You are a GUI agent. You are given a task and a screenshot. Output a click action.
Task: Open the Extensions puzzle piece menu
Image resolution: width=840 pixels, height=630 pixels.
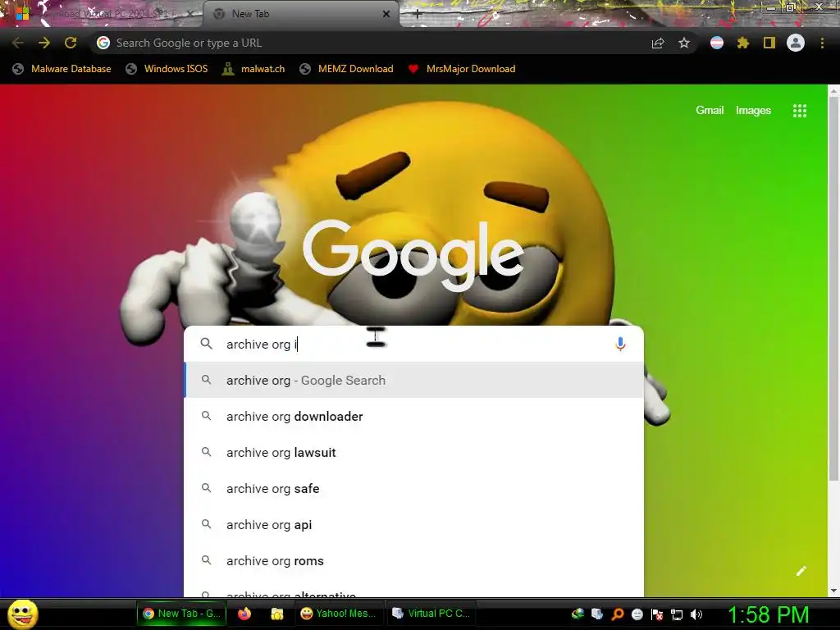(743, 43)
